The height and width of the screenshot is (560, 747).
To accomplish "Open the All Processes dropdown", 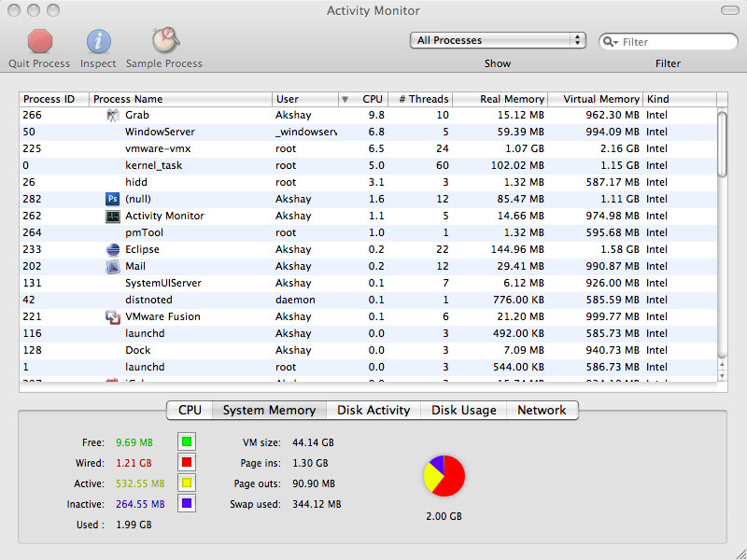I will tap(498, 40).
